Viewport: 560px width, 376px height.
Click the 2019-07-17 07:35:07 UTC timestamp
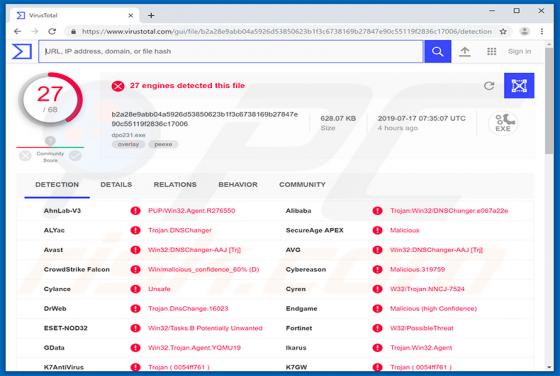[x=421, y=119]
